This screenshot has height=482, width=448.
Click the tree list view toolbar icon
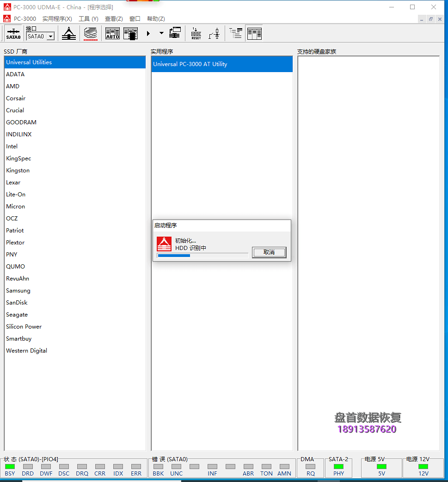pos(236,33)
